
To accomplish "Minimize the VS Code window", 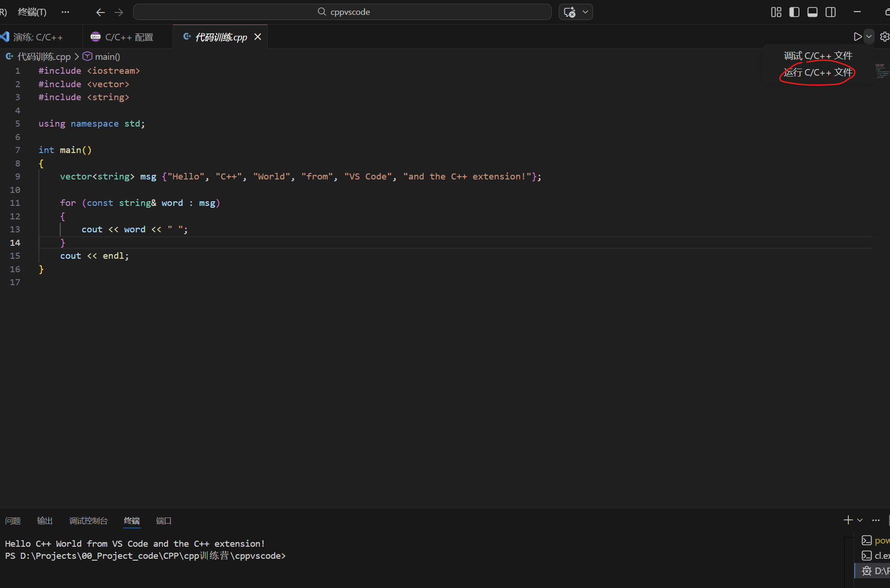I will (857, 12).
